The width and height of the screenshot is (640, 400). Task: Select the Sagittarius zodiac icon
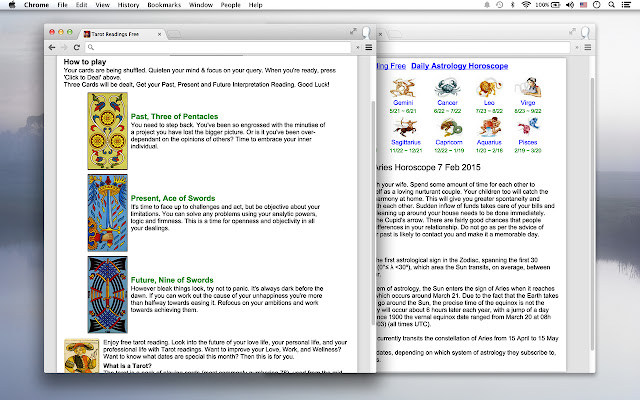405,127
